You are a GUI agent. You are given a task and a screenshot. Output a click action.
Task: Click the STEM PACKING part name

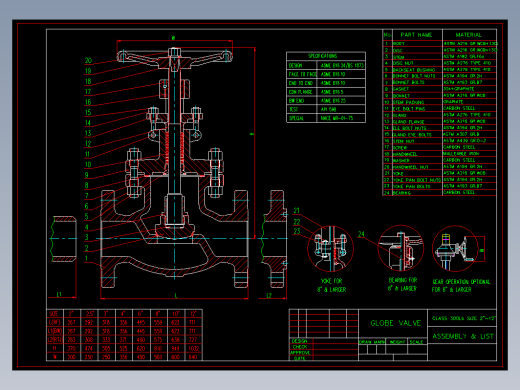point(408,102)
